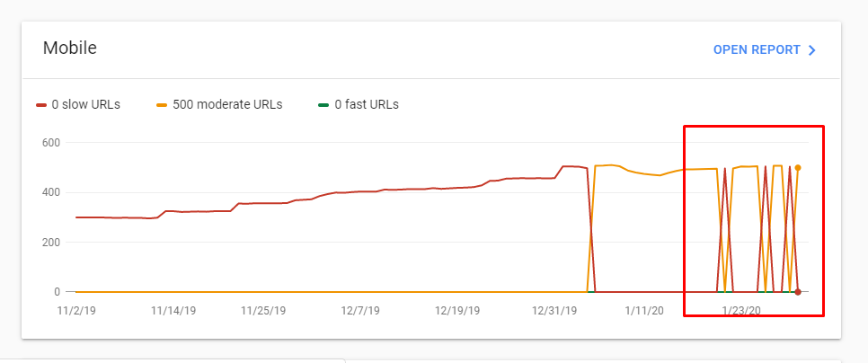868x363 pixels.
Task: Open the Mobile report via OPEN REPORT
Action: click(x=757, y=49)
